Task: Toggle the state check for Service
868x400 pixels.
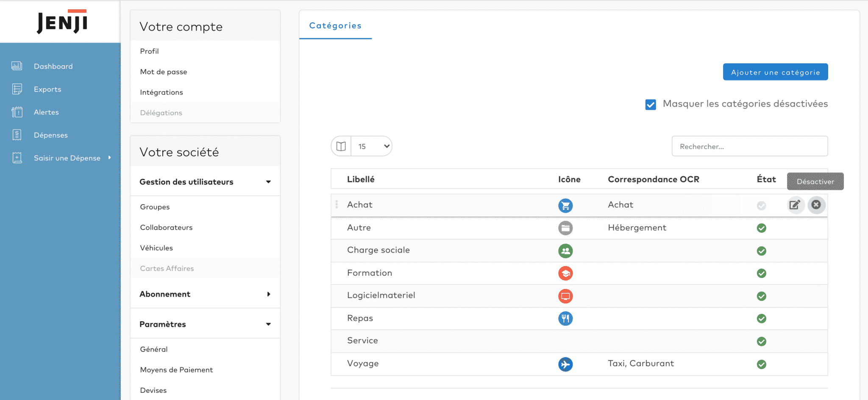Action: tap(762, 342)
